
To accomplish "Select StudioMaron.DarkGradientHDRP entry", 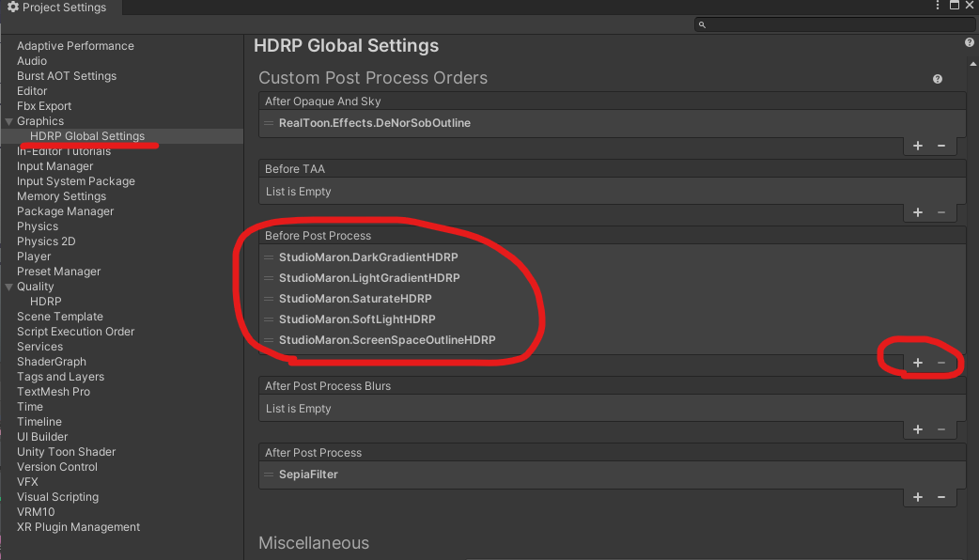I will [x=368, y=257].
